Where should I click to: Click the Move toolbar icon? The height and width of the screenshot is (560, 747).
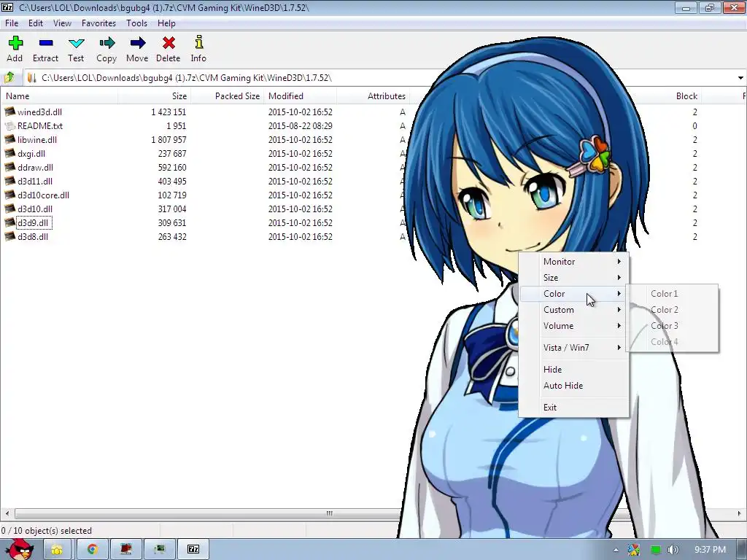point(138,43)
